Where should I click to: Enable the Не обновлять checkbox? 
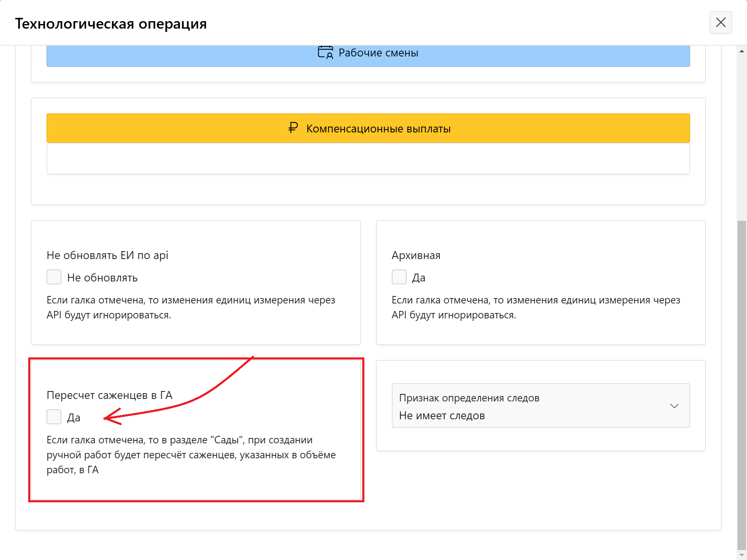(54, 277)
